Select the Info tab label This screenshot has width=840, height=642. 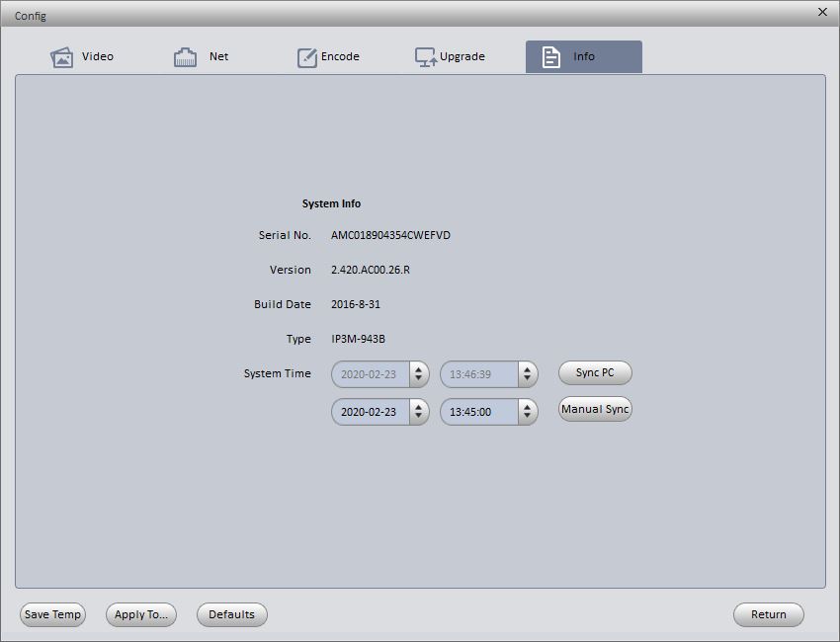(x=584, y=56)
